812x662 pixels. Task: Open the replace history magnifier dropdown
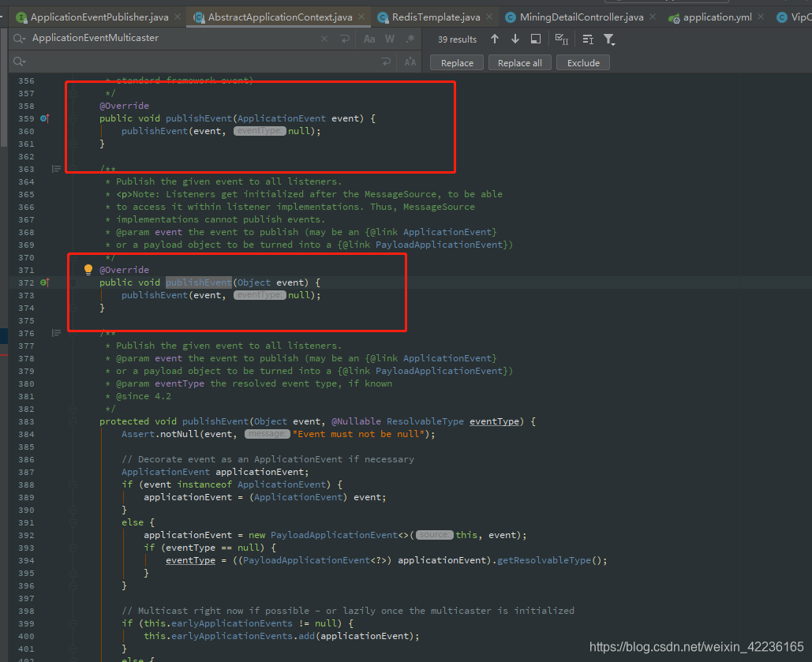pyautogui.click(x=19, y=62)
